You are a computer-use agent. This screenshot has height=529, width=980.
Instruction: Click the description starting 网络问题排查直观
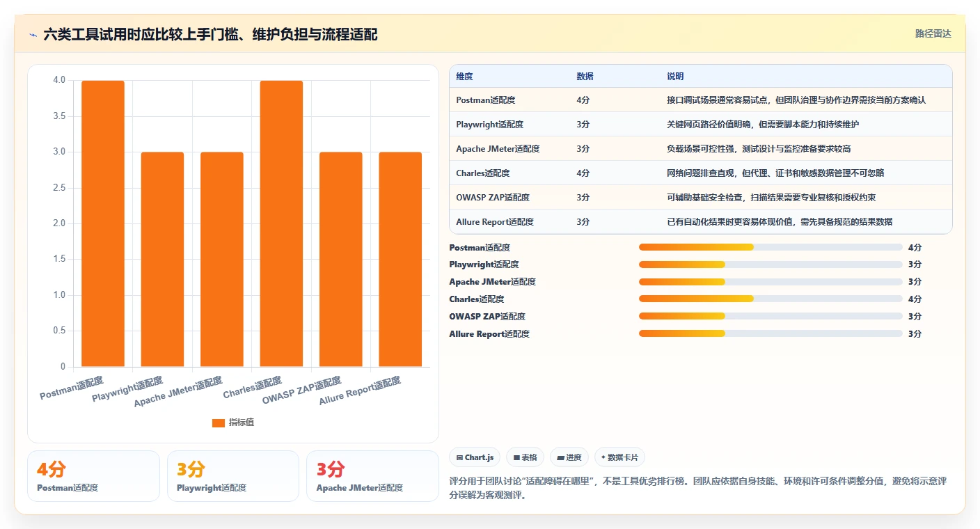pyautogui.click(x=775, y=173)
